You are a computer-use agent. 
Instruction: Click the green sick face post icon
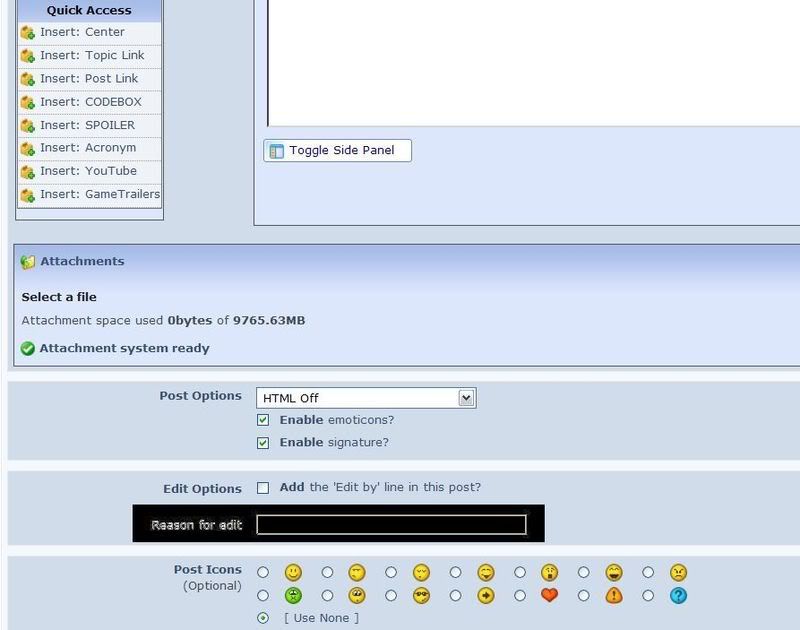(293, 596)
